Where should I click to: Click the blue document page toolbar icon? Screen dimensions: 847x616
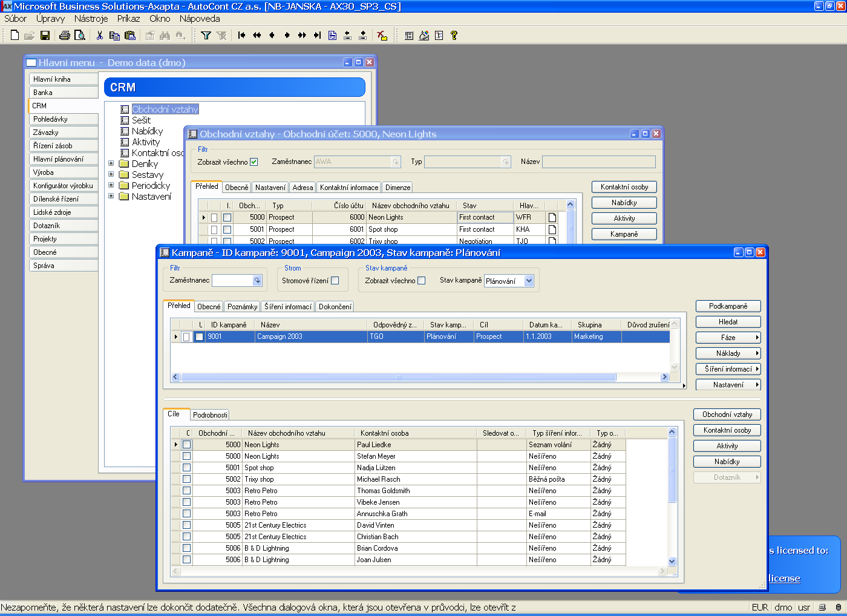pos(333,35)
